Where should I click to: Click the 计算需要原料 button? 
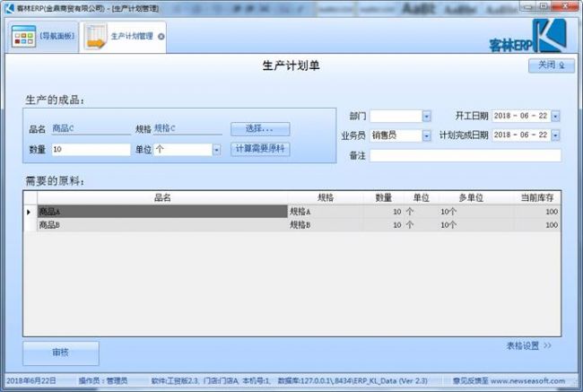point(260,149)
